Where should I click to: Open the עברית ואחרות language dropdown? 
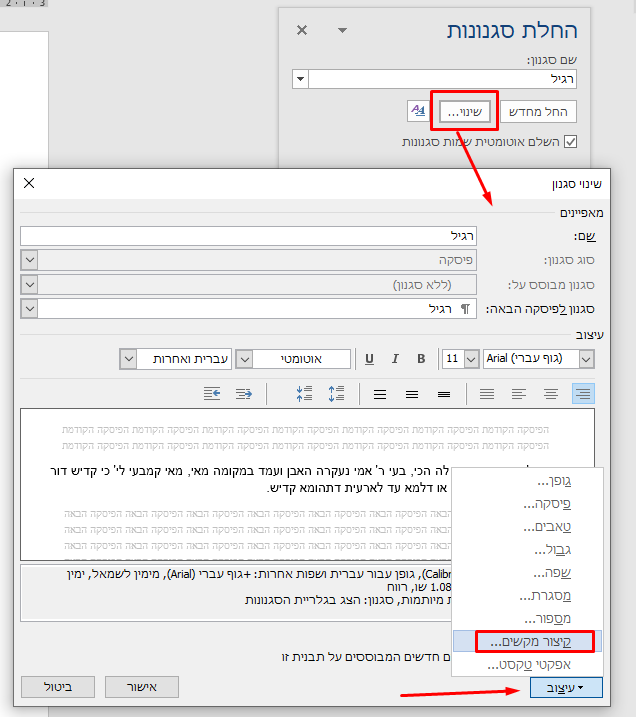pos(128,359)
